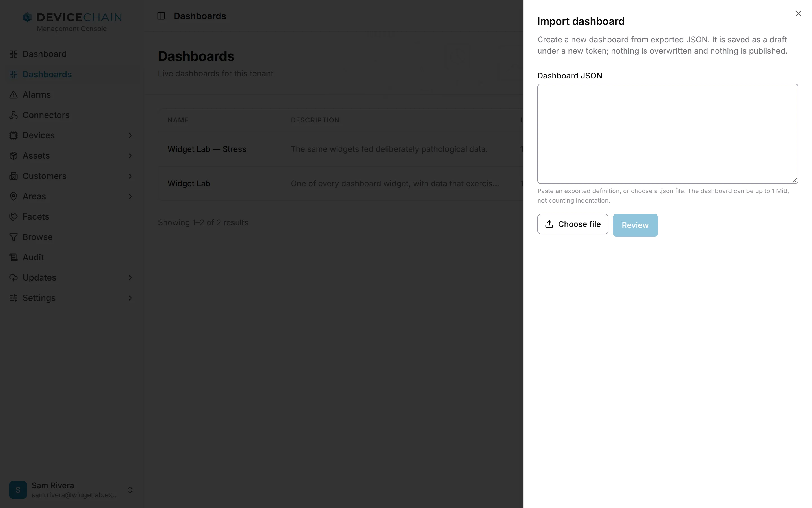Click the Sam Rivera avatar

tap(18, 490)
